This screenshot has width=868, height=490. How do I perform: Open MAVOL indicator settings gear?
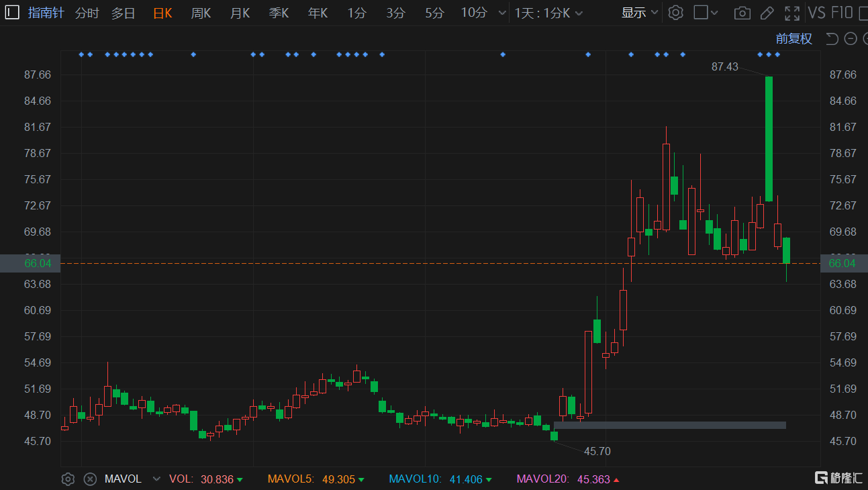[68, 479]
